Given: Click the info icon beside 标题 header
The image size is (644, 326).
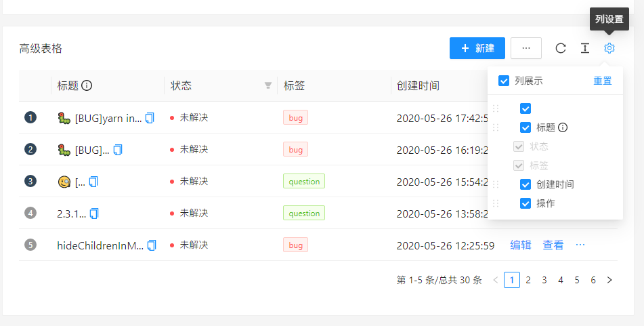Looking at the screenshot, I should 87,86.
